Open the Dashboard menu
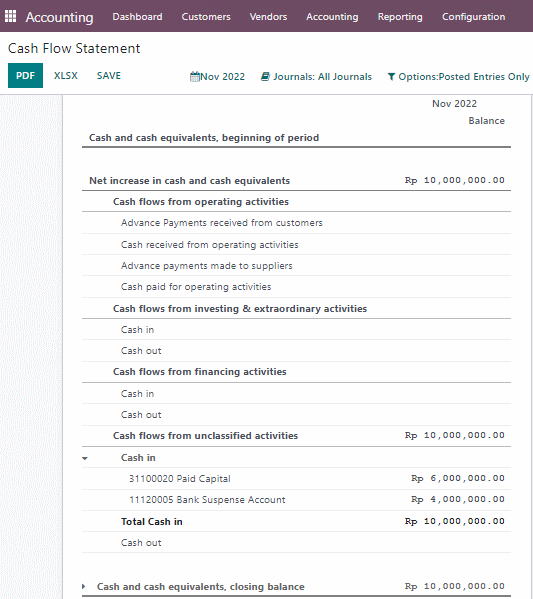The image size is (533, 599). click(138, 17)
